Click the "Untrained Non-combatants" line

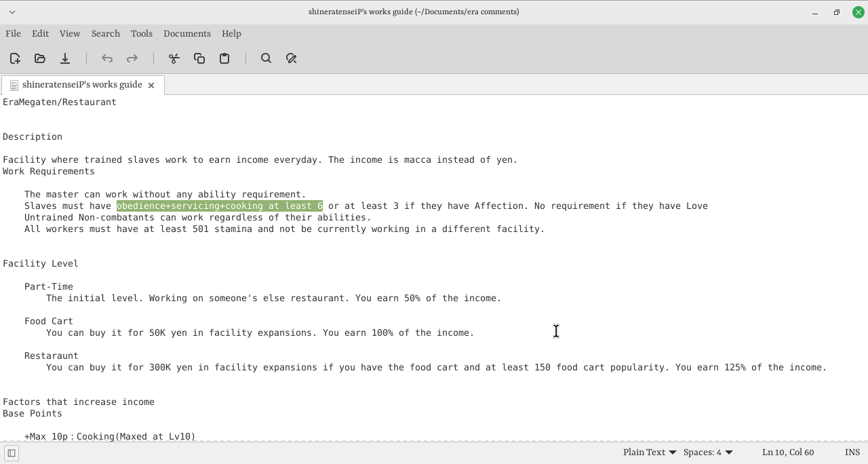pos(198,217)
